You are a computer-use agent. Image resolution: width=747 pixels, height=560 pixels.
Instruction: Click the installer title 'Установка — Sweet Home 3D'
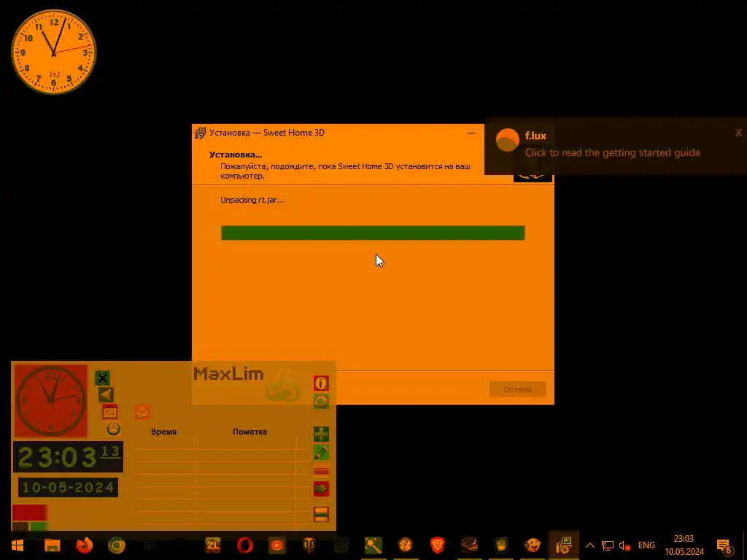click(x=267, y=133)
